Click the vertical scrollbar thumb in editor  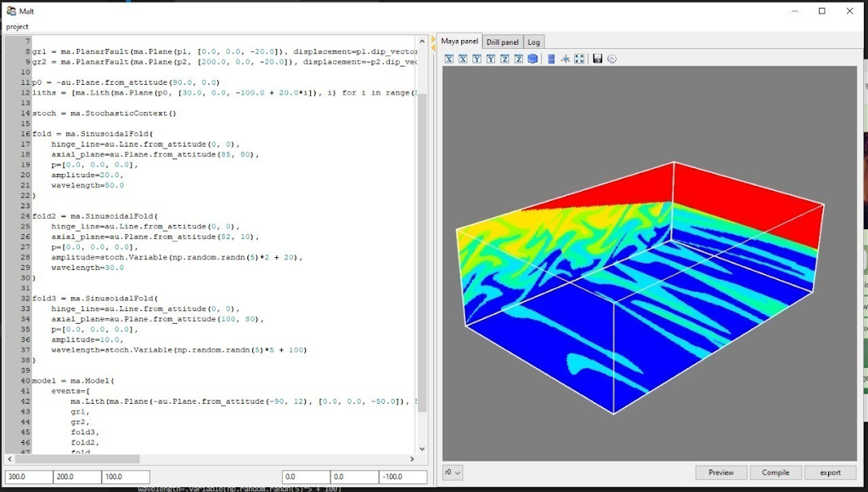click(422, 252)
